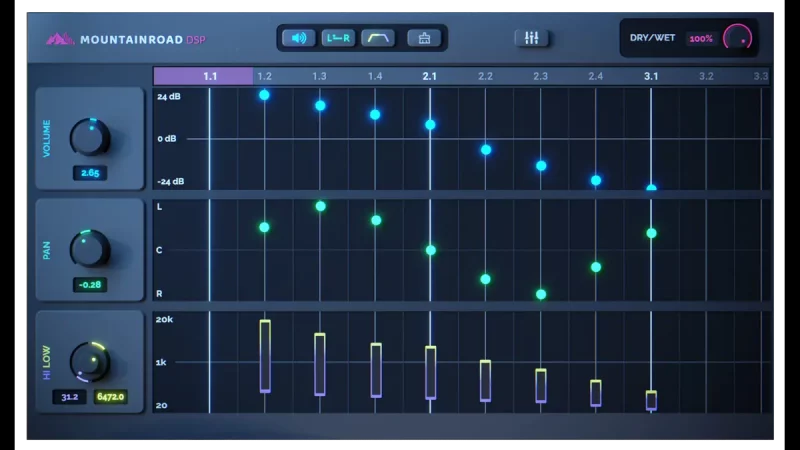Select the 2.65 volume value box
The height and width of the screenshot is (450, 800).
click(x=90, y=173)
